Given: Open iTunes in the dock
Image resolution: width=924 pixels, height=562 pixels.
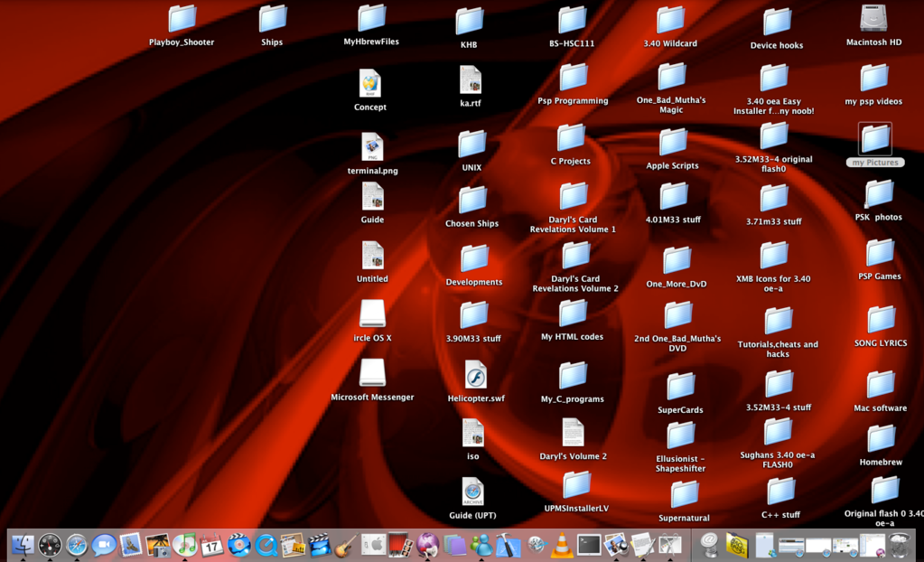Looking at the screenshot, I should pos(185,545).
